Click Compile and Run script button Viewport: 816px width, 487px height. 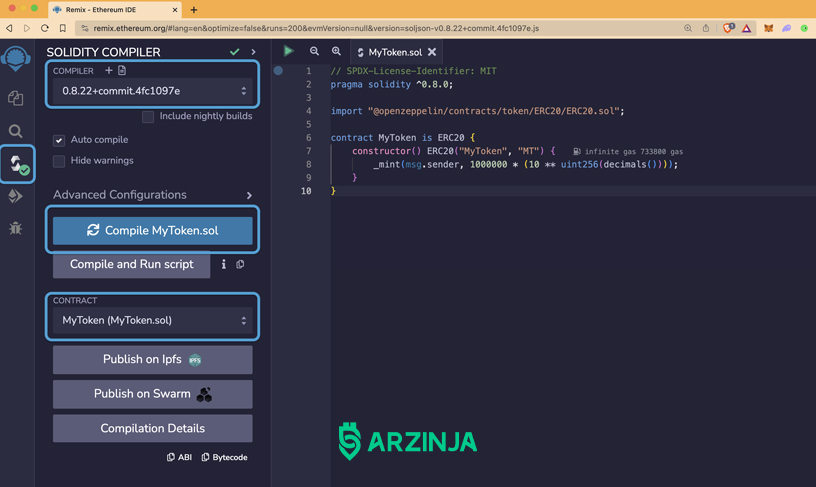coord(132,264)
